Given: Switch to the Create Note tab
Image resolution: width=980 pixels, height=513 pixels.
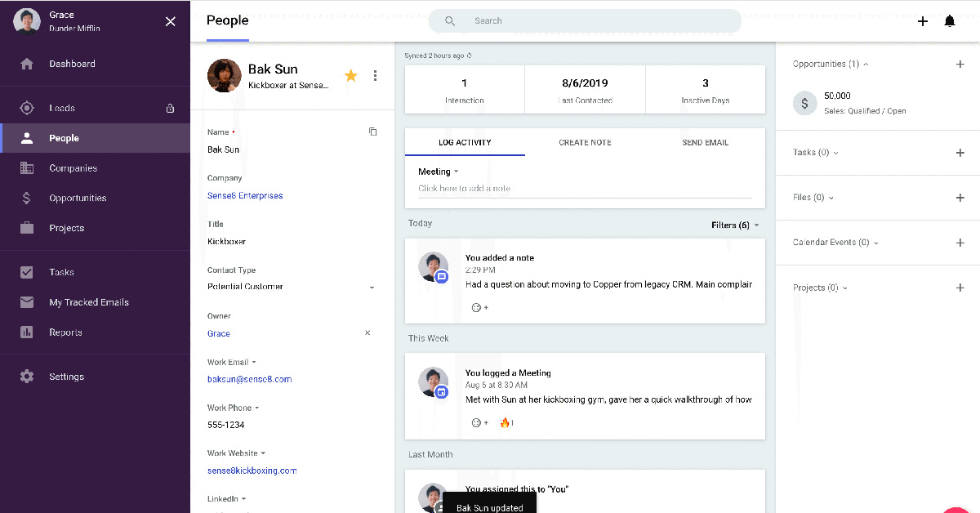Looking at the screenshot, I should point(585,142).
